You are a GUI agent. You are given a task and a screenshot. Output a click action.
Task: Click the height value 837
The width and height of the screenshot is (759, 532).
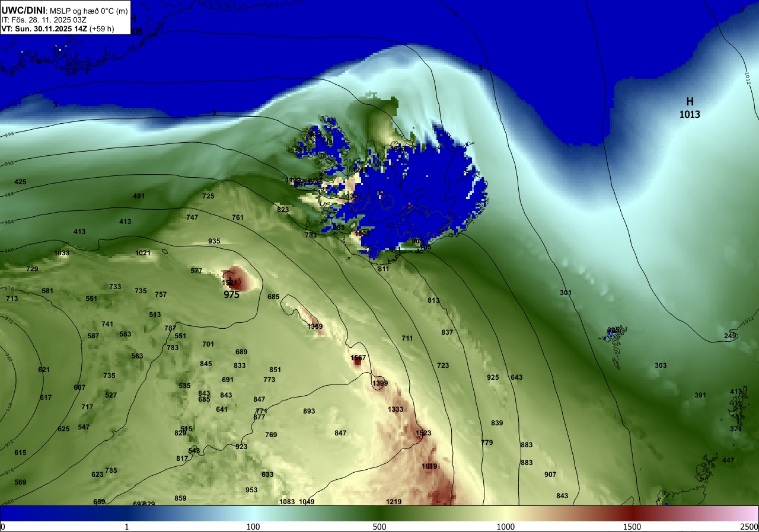click(x=447, y=332)
